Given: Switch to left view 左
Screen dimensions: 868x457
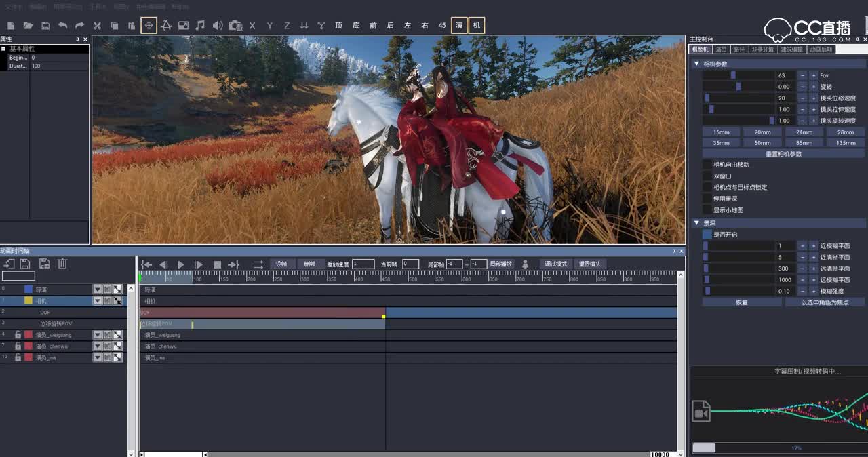Looking at the screenshot, I should point(408,26).
